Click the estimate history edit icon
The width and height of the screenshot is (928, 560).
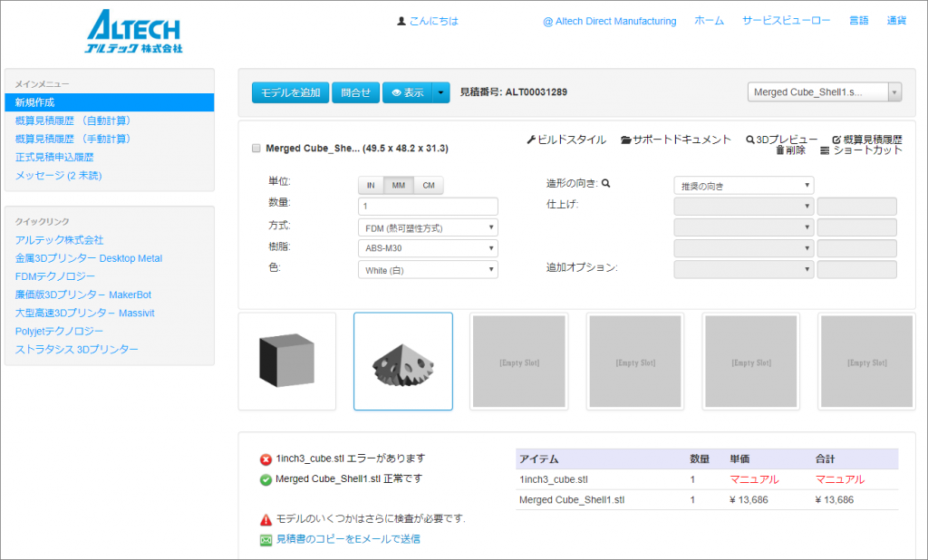tap(836, 140)
